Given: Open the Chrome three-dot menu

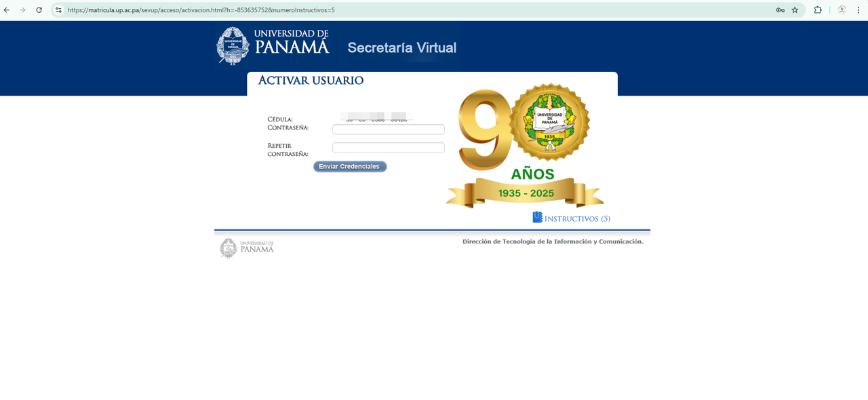Looking at the screenshot, I should point(859,10).
